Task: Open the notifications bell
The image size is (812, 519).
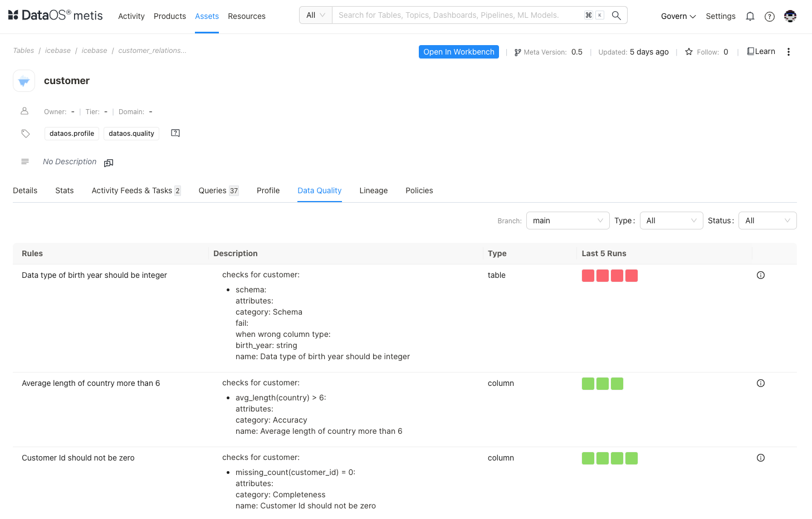Action: click(750, 16)
